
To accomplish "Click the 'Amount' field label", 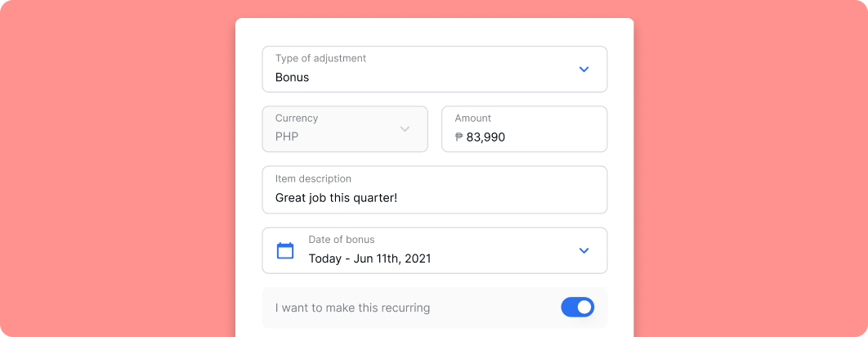I will pos(472,118).
